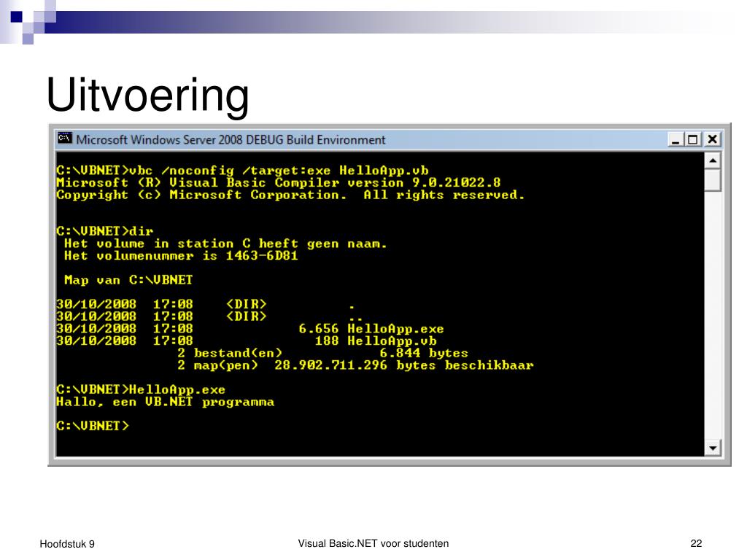Maximize the DEBUG Build Environment window

click(693, 139)
